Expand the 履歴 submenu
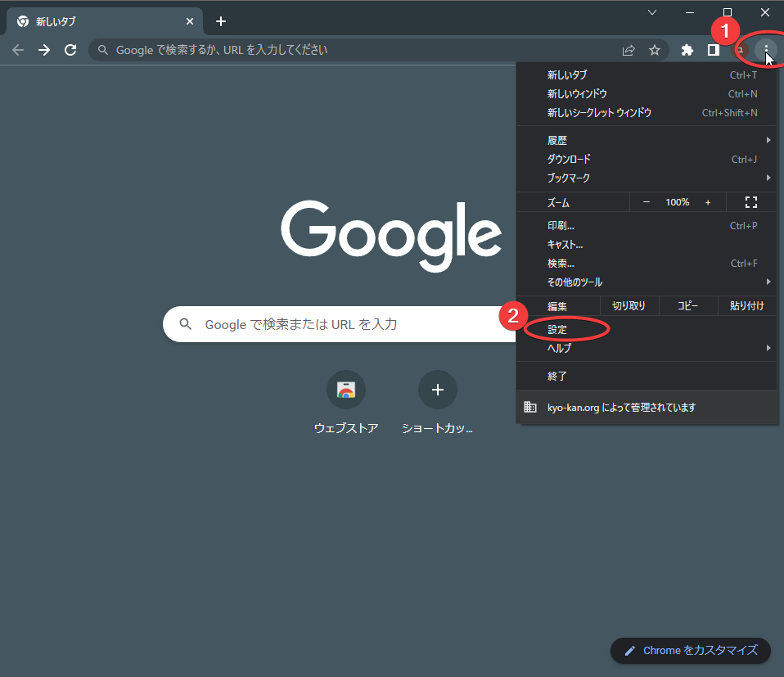The height and width of the screenshot is (677, 784). click(647, 141)
